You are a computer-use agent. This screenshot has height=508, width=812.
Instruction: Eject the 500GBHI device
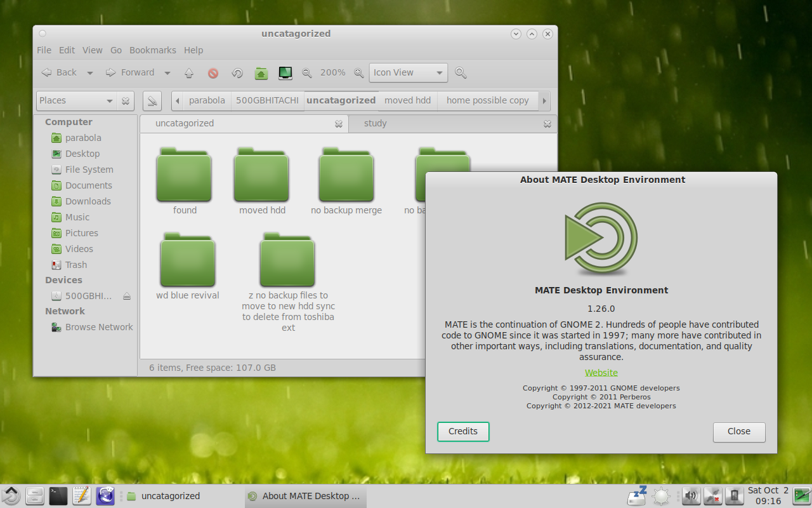[x=127, y=296]
